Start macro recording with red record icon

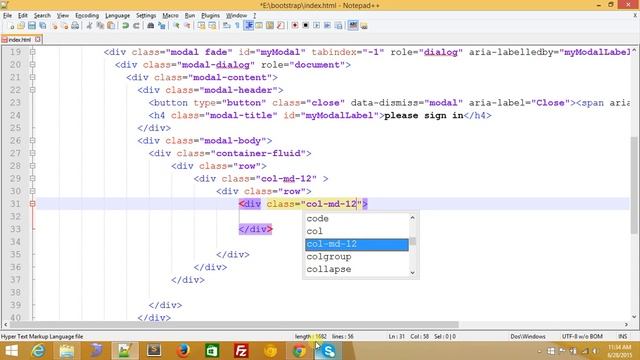coord(295,26)
